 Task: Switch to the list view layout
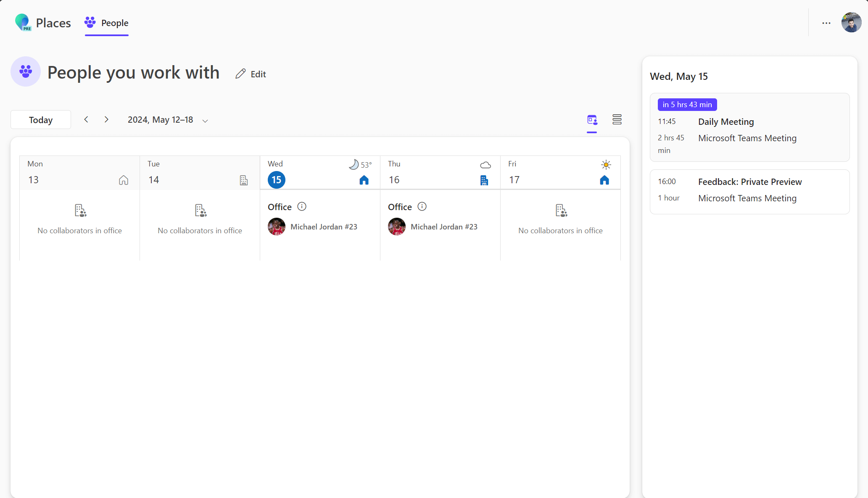[617, 119]
